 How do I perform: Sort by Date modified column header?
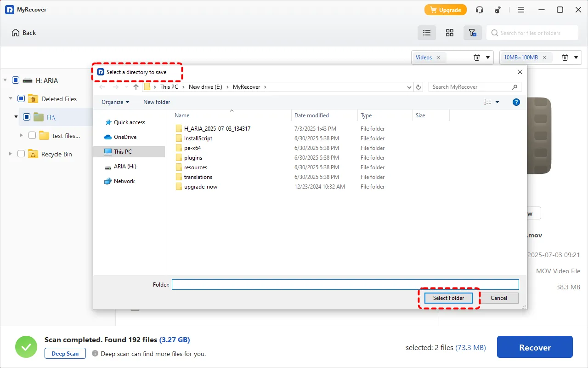(311, 115)
